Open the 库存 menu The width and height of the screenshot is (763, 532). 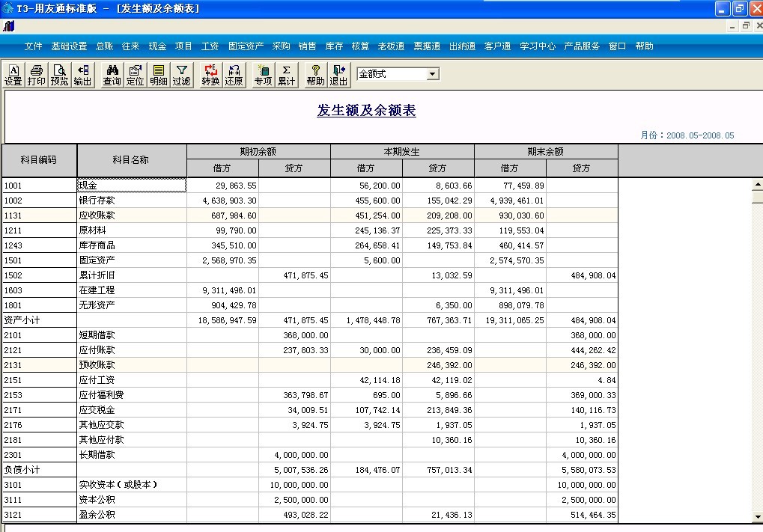click(334, 46)
